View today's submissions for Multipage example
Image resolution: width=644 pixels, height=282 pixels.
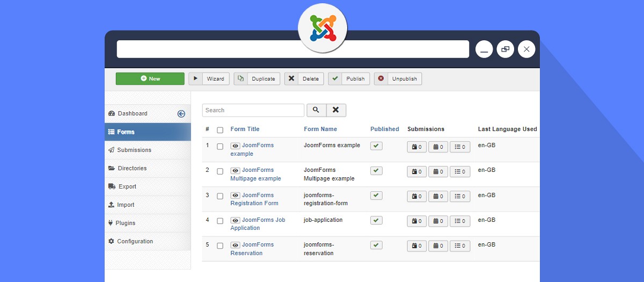click(417, 172)
